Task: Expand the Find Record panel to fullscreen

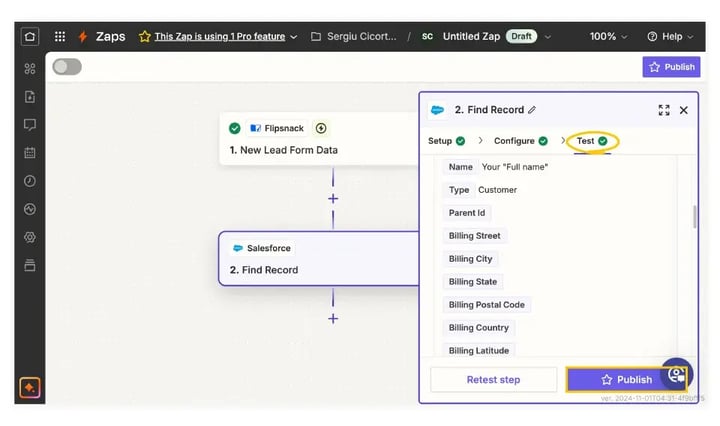Action: [x=664, y=110]
